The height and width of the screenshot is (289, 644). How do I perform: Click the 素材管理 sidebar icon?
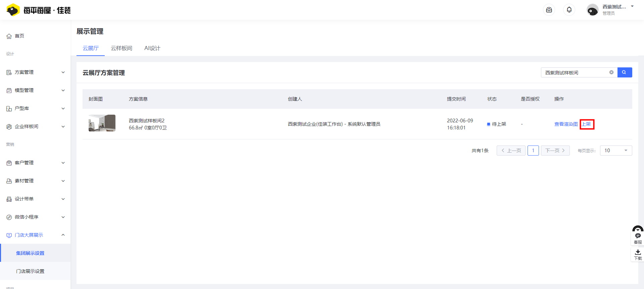click(x=9, y=181)
